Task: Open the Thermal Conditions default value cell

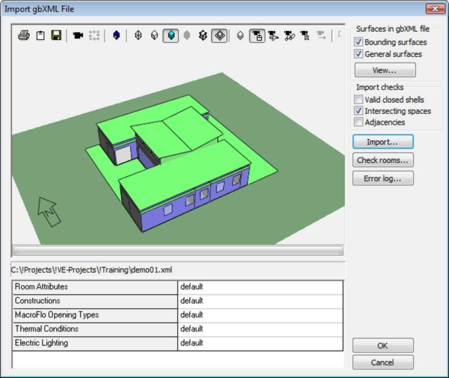Action: coord(260,329)
